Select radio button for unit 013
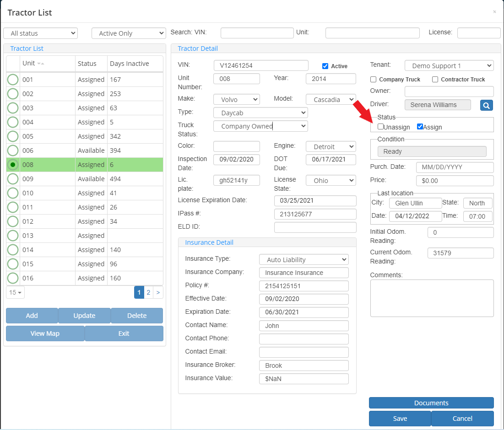The image size is (504, 430). pyautogui.click(x=13, y=236)
